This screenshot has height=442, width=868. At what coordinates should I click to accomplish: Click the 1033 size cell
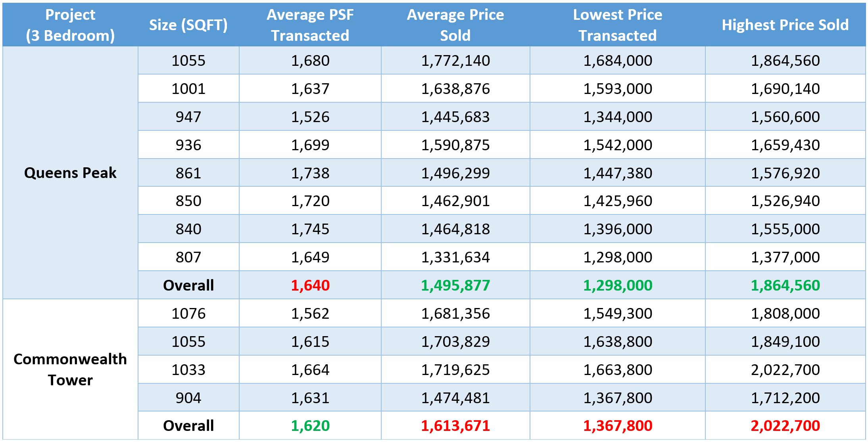188,369
